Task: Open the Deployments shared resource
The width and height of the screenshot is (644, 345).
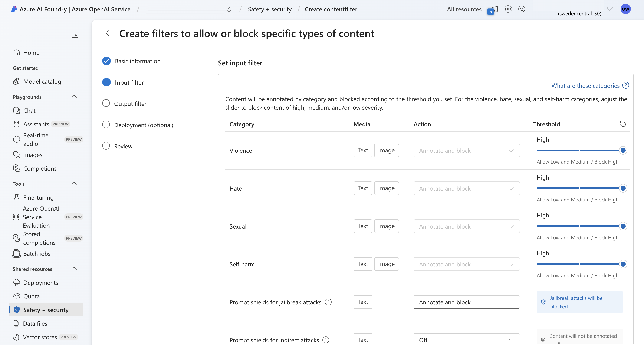Action: (x=40, y=282)
